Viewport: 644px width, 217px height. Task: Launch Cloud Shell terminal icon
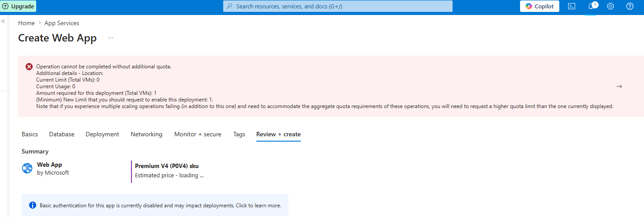(x=571, y=6)
